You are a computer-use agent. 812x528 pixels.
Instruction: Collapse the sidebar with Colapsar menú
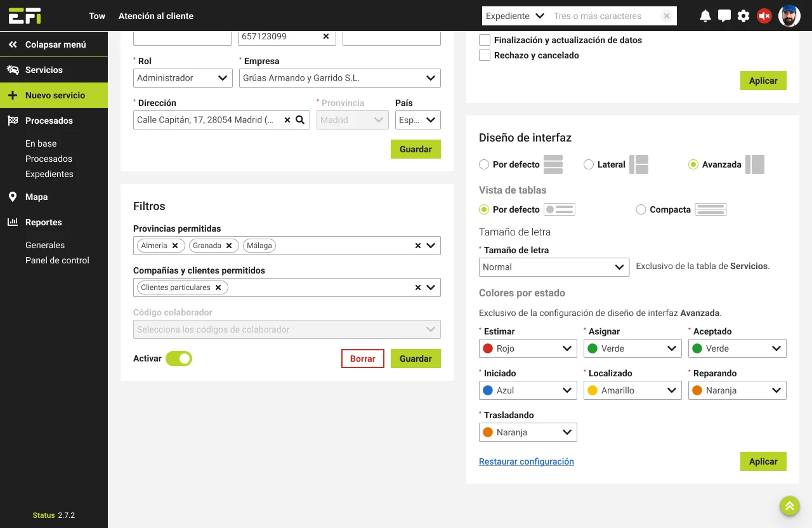pos(54,44)
